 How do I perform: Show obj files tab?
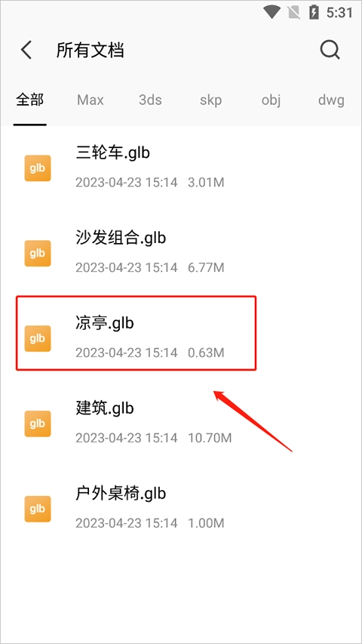[x=271, y=100]
